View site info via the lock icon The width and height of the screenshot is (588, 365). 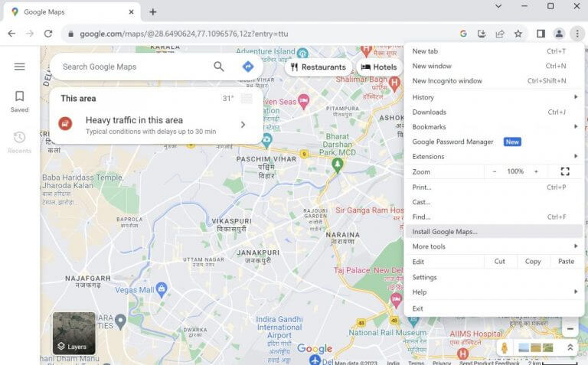[71, 34]
